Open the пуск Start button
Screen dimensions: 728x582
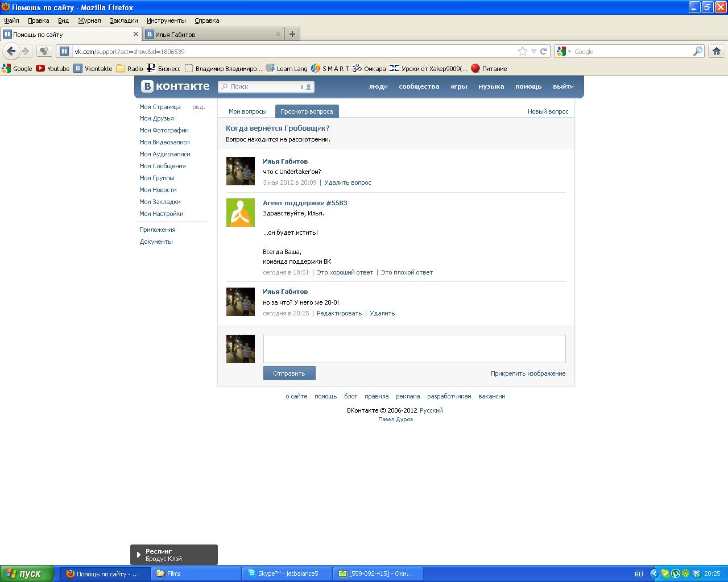point(27,573)
